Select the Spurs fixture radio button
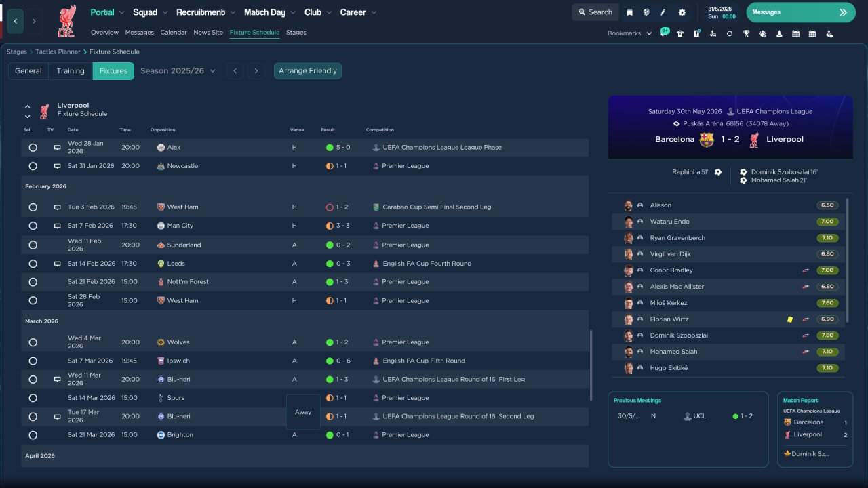The height and width of the screenshot is (488, 868). [33, 398]
